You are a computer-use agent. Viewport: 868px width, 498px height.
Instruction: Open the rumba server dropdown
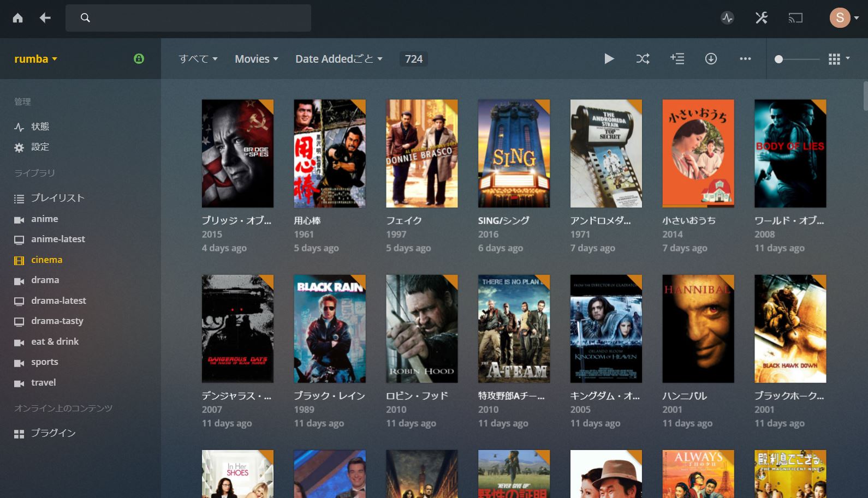(x=36, y=59)
